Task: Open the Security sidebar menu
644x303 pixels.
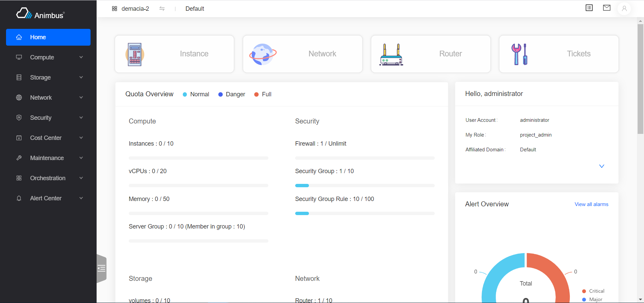Action: click(48, 118)
